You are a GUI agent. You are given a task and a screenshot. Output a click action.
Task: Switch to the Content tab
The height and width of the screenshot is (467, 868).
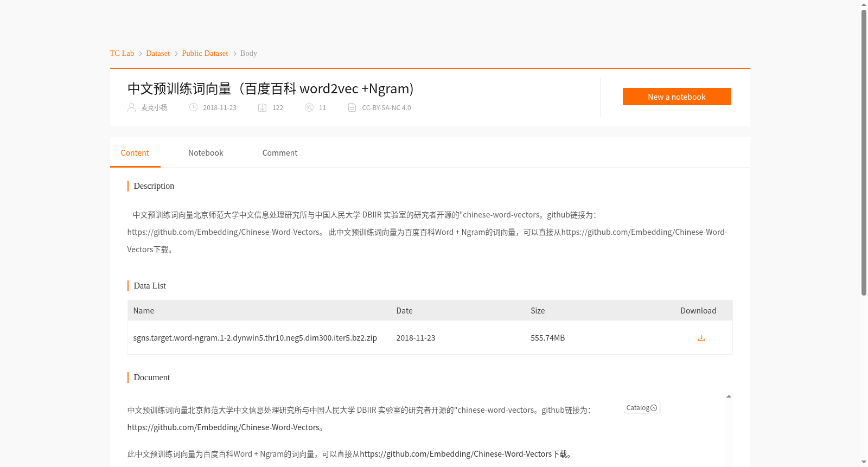(x=135, y=153)
